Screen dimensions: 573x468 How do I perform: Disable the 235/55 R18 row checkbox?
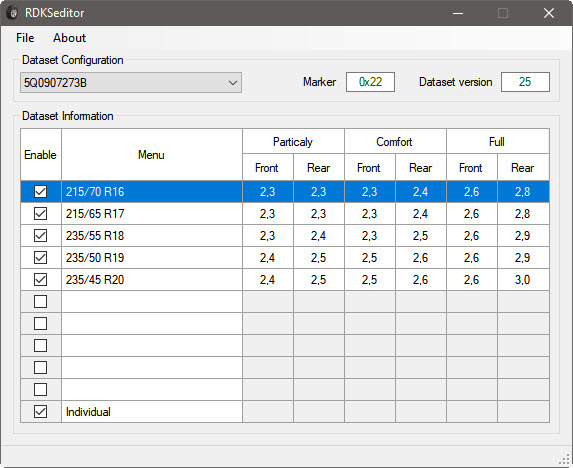[x=41, y=235]
